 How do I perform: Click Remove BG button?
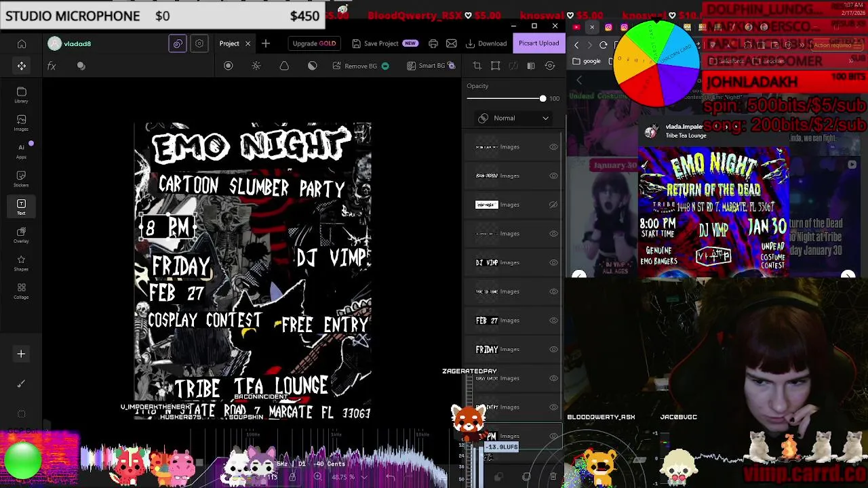(361, 66)
